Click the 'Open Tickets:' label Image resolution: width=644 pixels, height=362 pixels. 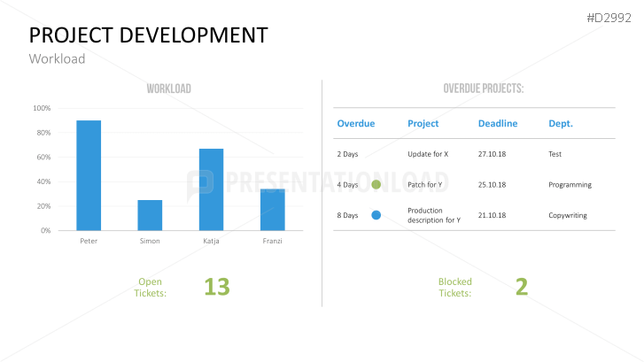(x=151, y=288)
